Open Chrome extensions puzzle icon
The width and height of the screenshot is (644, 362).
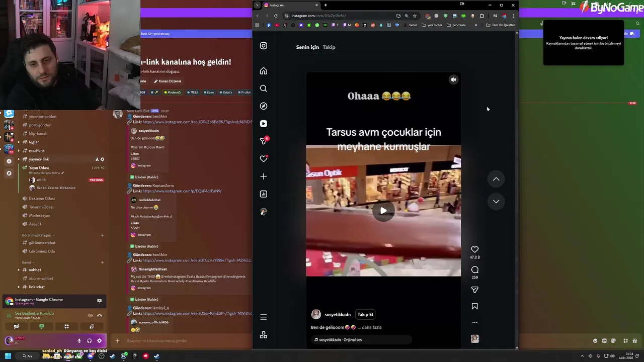481,16
